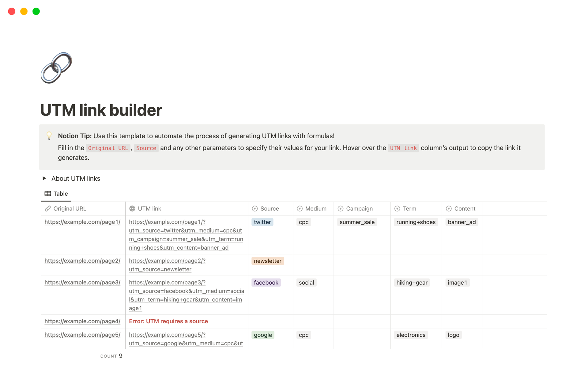Click the table icon next to the Table label
588x368 pixels.
47,193
